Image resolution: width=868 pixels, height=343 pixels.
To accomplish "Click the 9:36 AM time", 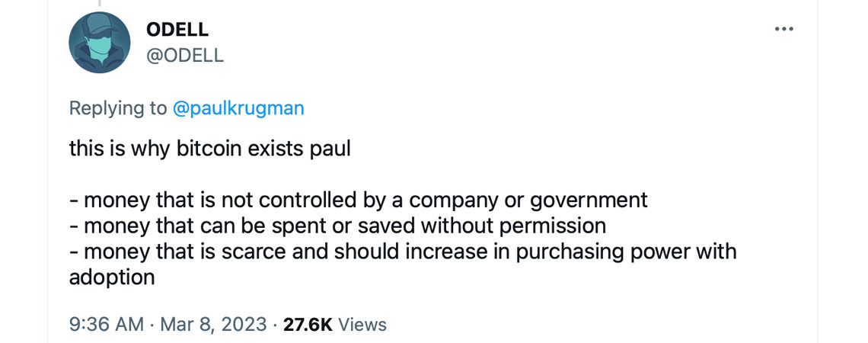I will tap(107, 324).
